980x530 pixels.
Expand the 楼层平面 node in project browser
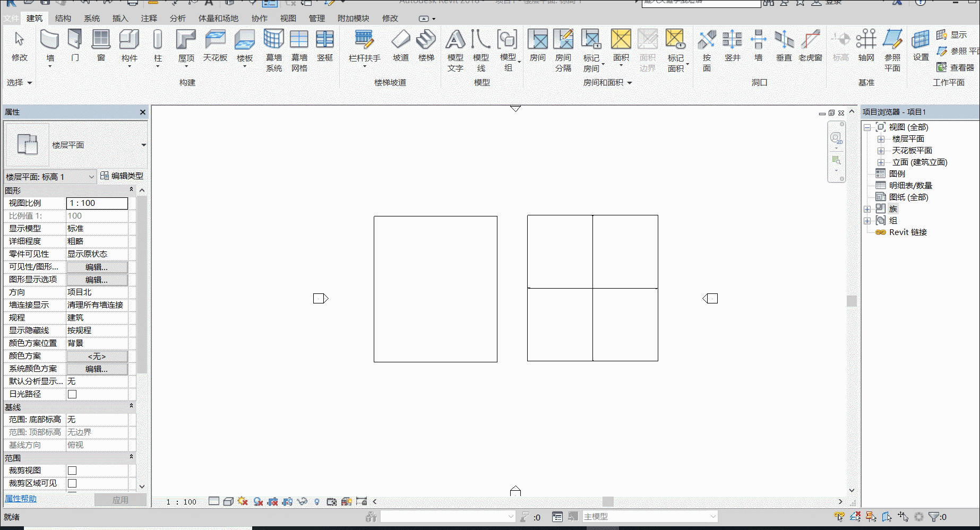(881, 139)
